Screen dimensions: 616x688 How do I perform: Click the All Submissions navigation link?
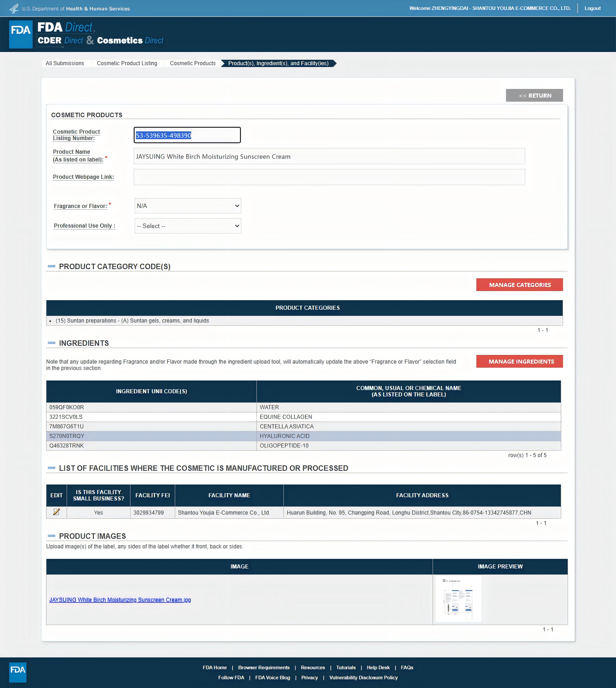(65, 63)
